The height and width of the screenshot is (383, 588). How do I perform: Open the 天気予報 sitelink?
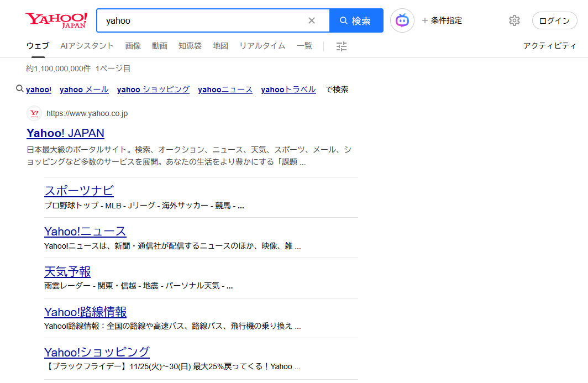pos(67,271)
